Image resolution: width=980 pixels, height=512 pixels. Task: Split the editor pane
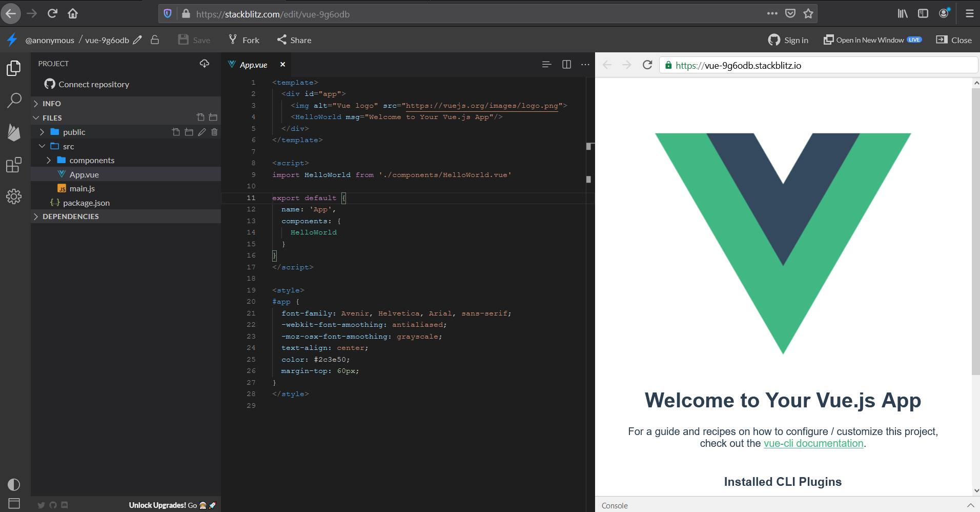[566, 64]
